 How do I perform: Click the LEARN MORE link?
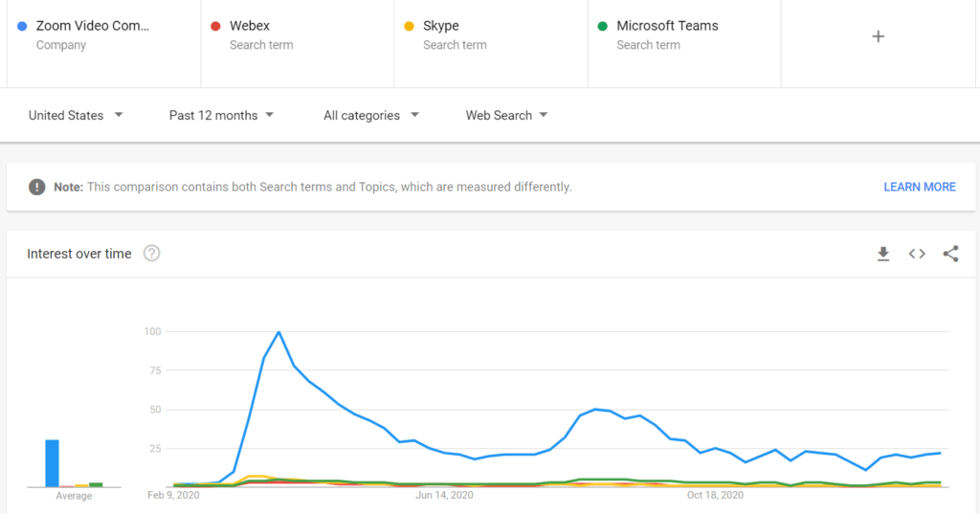919,187
